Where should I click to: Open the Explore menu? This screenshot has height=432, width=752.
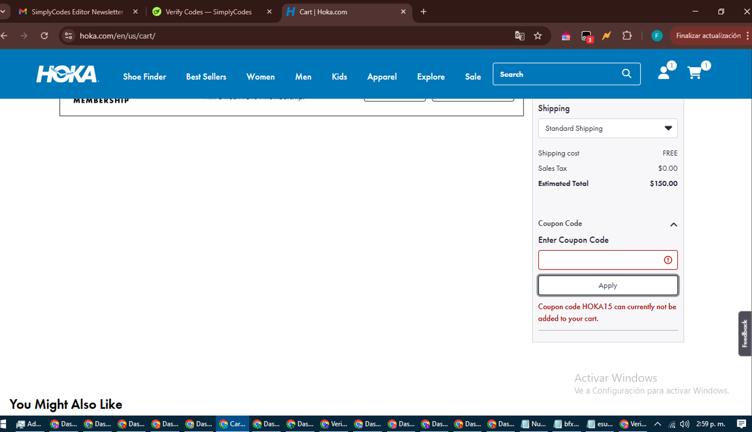(x=431, y=77)
